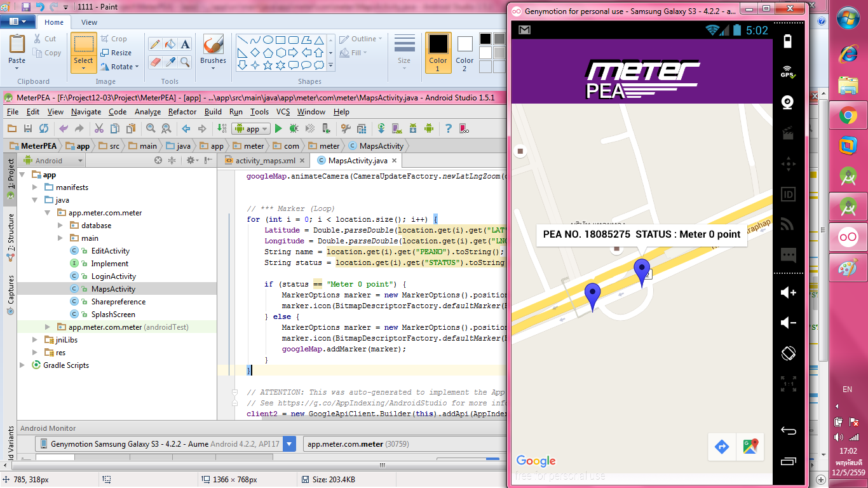The height and width of the screenshot is (488, 868).
Task: Expand the manifests folder in project tree
Action: pos(35,187)
